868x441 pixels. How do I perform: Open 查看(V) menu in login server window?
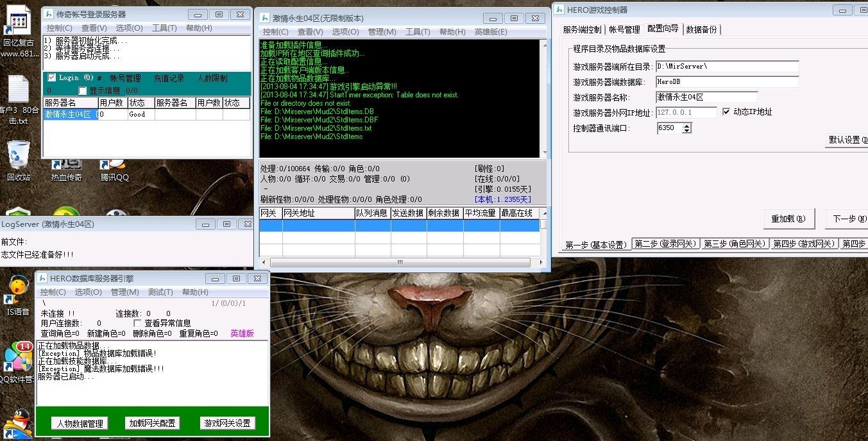(94, 28)
